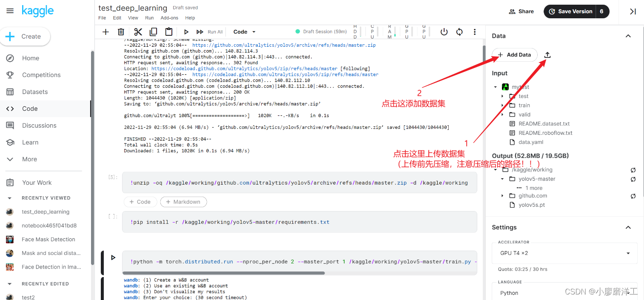The image size is (644, 300).
Task: Expand More in the sidebar
Action: pyautogui.click(x=29, y=159)
